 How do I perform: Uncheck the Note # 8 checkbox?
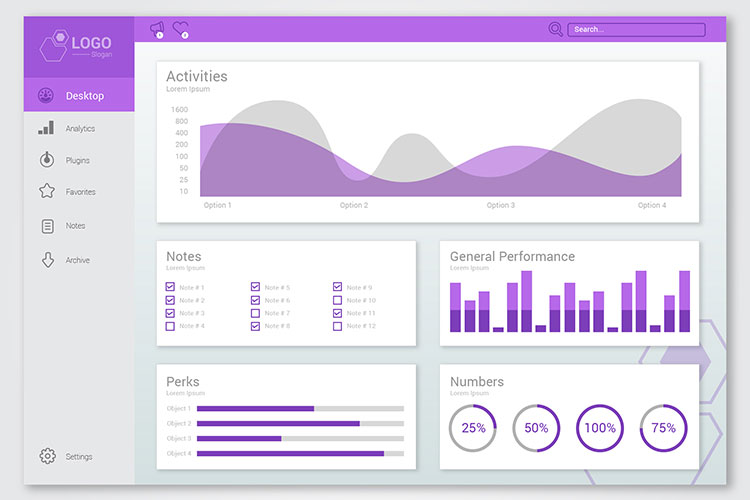[255, 326]
